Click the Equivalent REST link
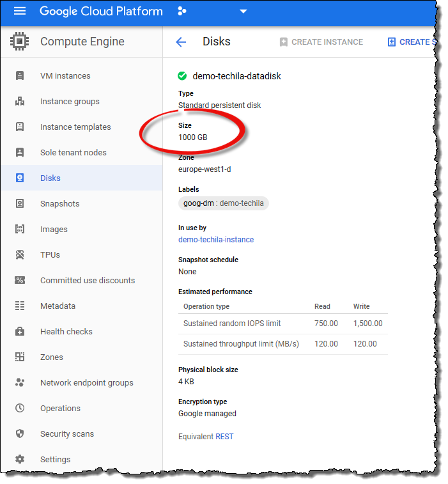 tap(224, 437)
